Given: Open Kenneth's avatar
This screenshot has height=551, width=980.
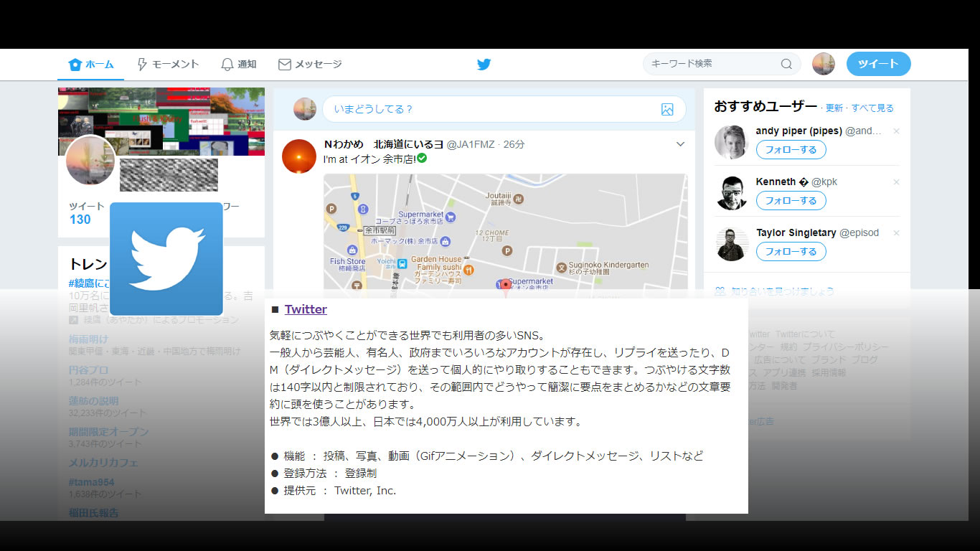Looking at the screenshot, I should pos(732,193).
